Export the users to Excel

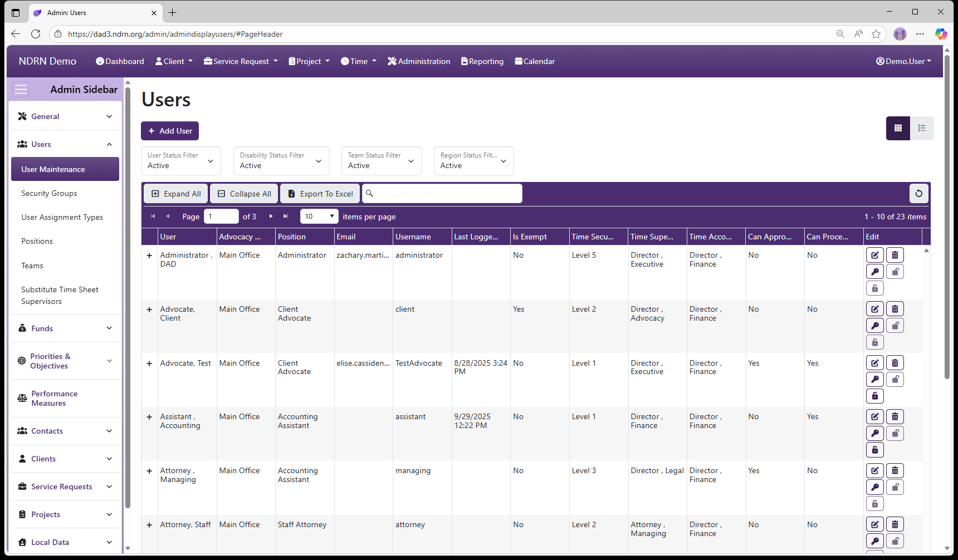320,194
